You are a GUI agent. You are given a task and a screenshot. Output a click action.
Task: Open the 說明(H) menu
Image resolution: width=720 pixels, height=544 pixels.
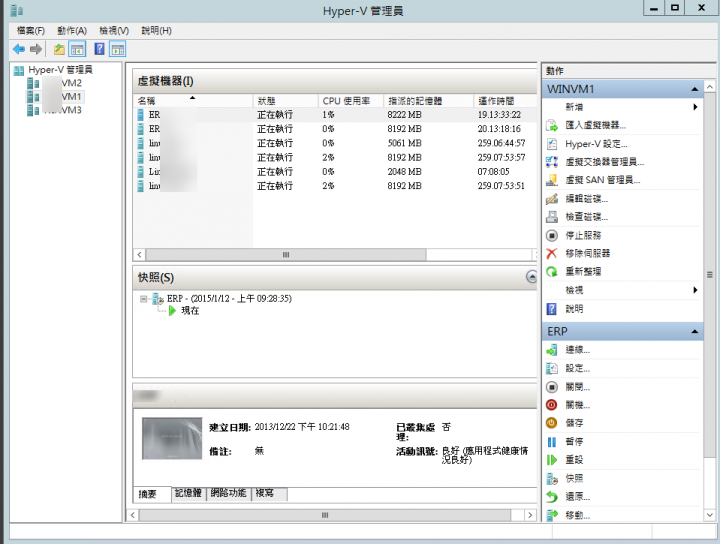coord(157,31)
